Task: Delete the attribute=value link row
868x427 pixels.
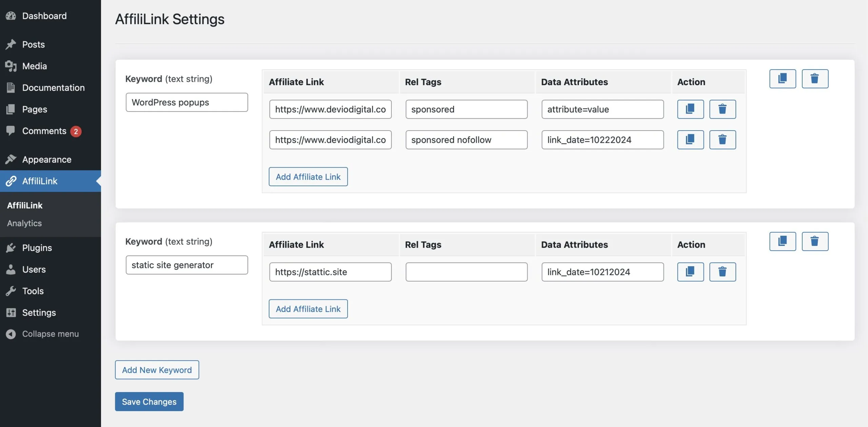Action: (722, 109)
